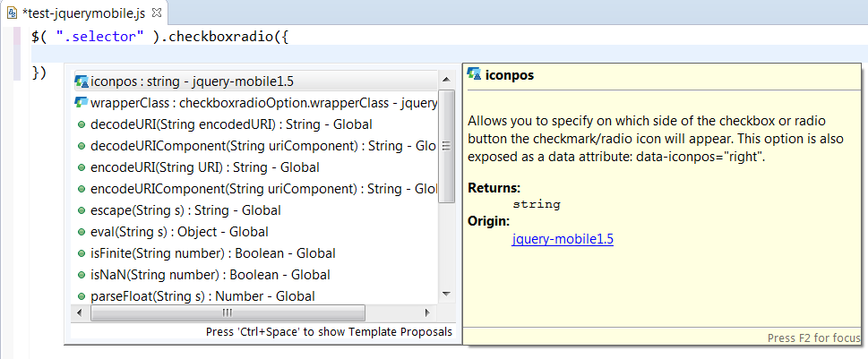This screenshot has width=868, height=359.
Task: Click the horizontal scrollbar thumb of proposals
Action: tap(228, 313)
